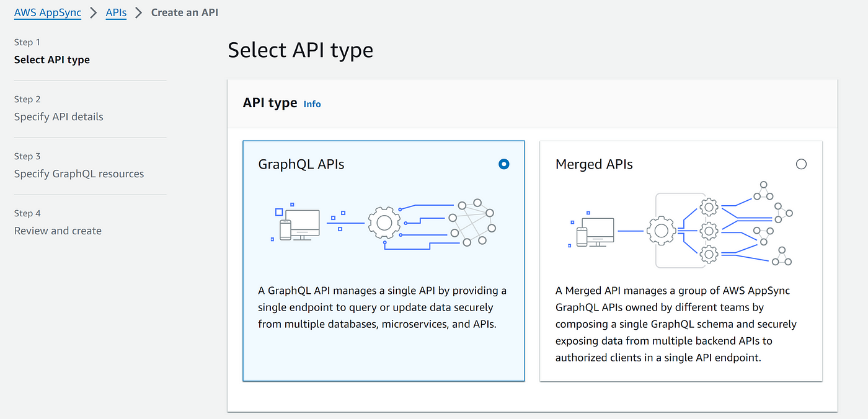Screen dimensions: 868x419
Task: Select Step 1 Select API type
Action: [x=52, y=51]
